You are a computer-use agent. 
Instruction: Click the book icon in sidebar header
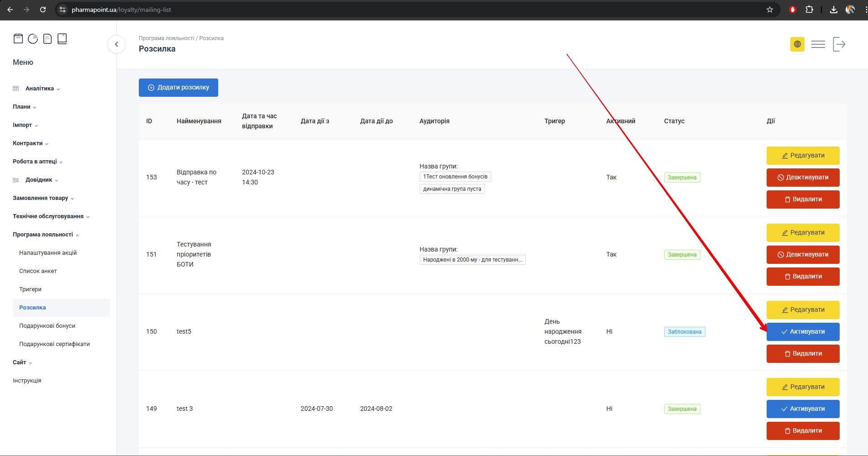click(x=62, y=39)
